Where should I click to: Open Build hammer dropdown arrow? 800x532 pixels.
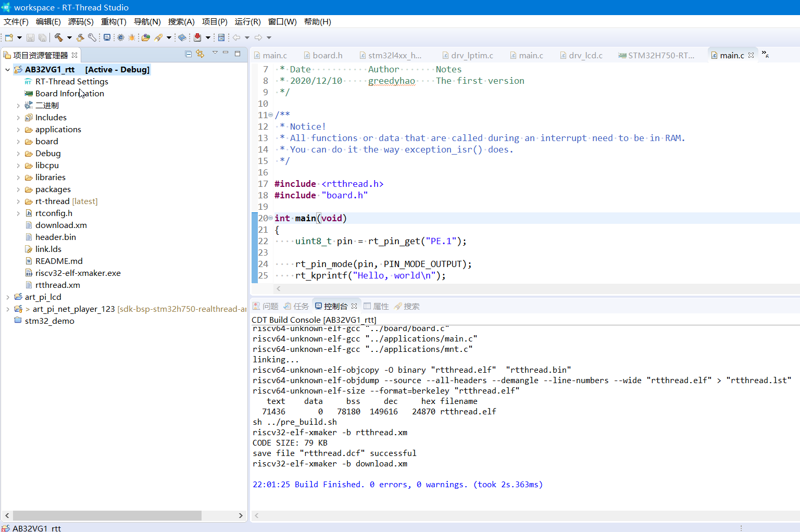pos(69,37)
